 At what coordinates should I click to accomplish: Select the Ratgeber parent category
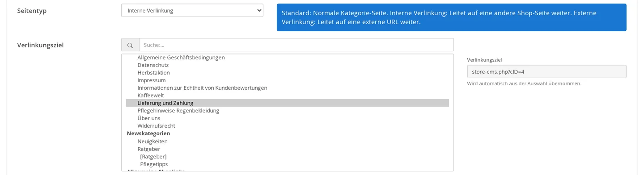(287, 149)
